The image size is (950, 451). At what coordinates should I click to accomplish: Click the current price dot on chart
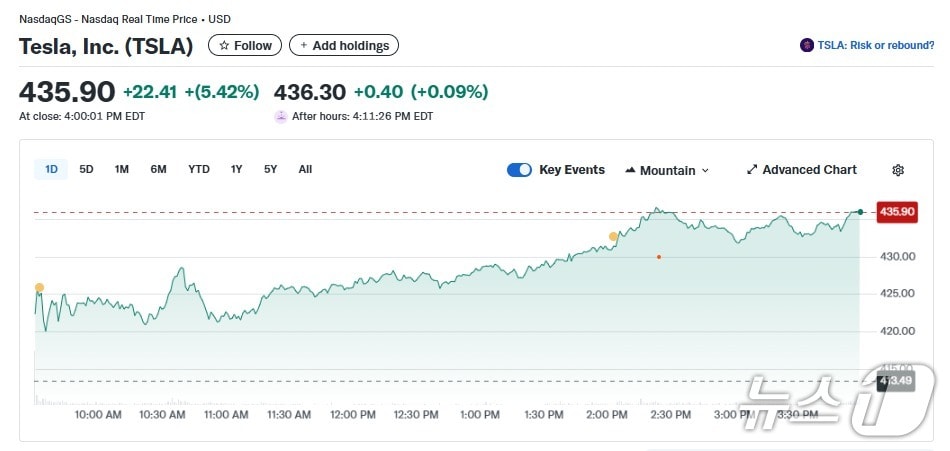click(x=860, y=211)
